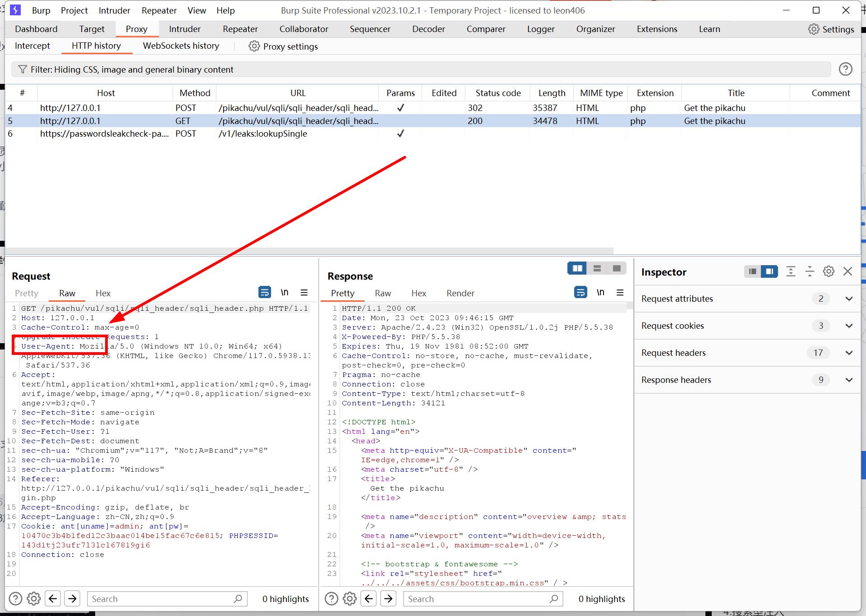866x616 pixels.
Task: Dock Inspector panel to left layout
Action: 752,271
